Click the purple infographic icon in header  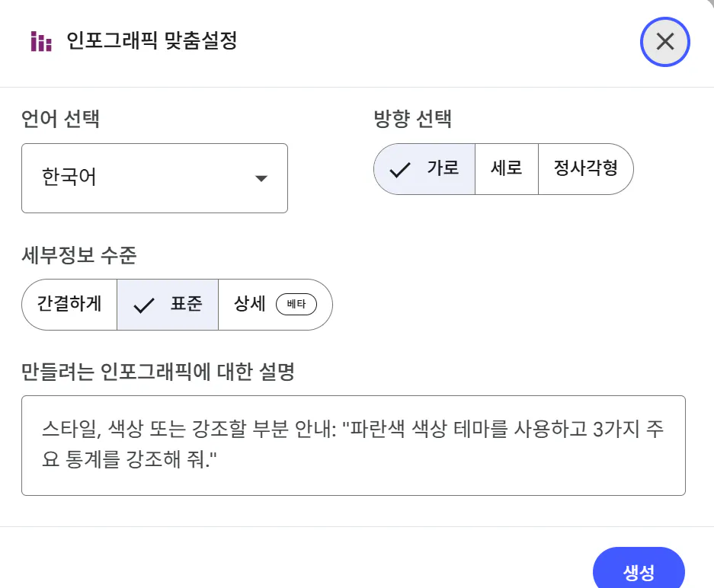click(x=41, y=42)
